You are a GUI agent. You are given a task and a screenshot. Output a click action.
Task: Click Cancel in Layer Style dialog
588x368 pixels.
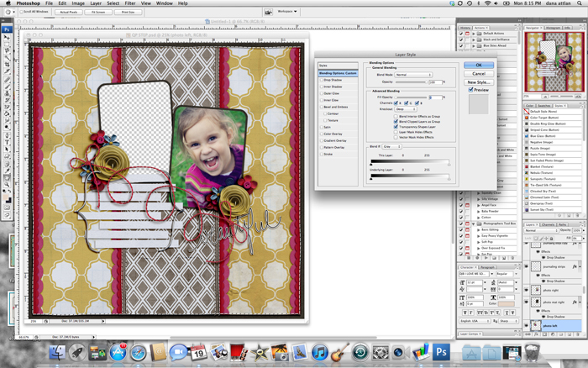point(479,74)
